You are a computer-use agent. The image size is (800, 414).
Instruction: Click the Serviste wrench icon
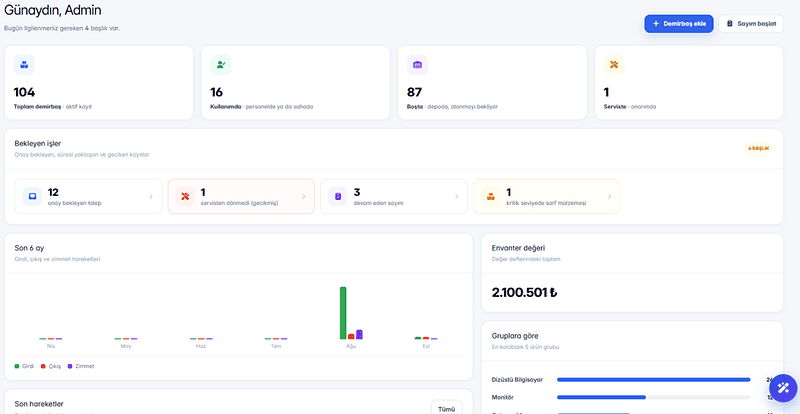(x=614, y=65)
